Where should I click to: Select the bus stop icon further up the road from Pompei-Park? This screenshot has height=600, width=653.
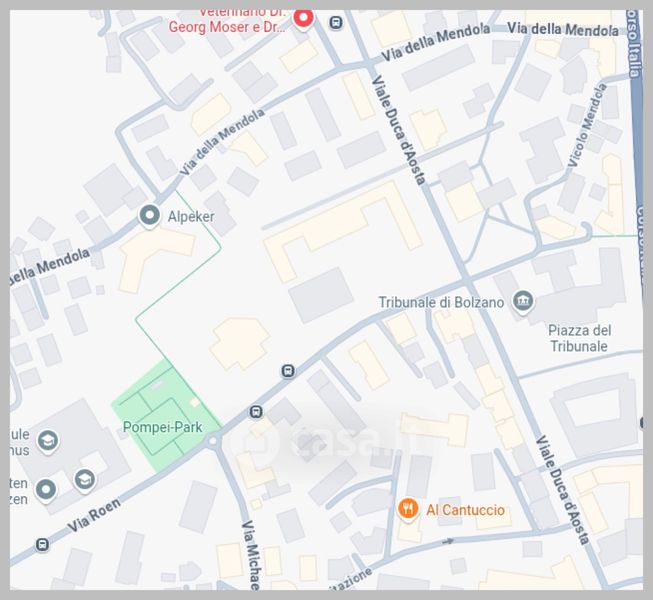click(288, 371)
